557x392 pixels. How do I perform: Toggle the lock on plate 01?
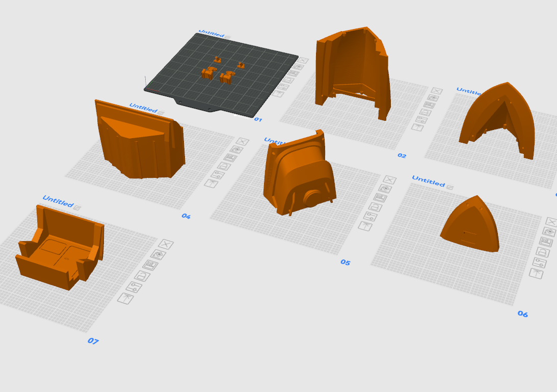[288, 81]
